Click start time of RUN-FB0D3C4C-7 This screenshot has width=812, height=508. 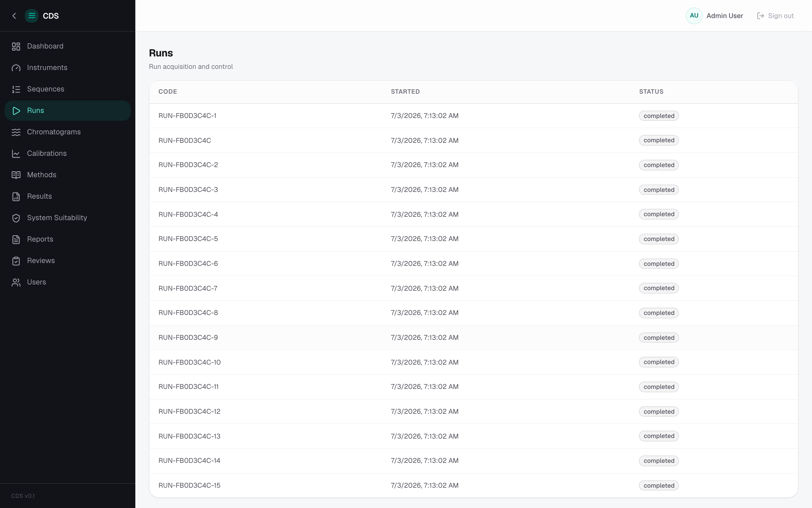[424, 288]
